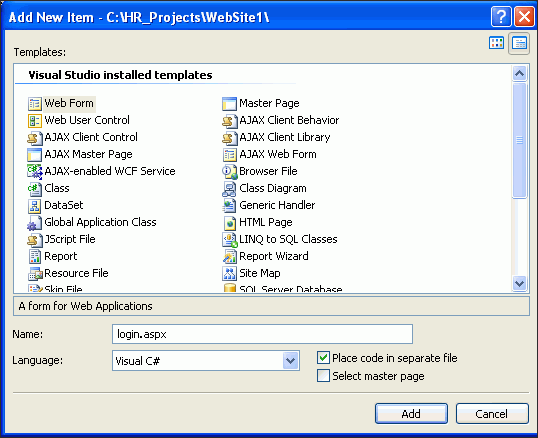Select the 'Master Page' label
Image resolution: width=538 pixels, height=438 pixels.
[269, 103]
